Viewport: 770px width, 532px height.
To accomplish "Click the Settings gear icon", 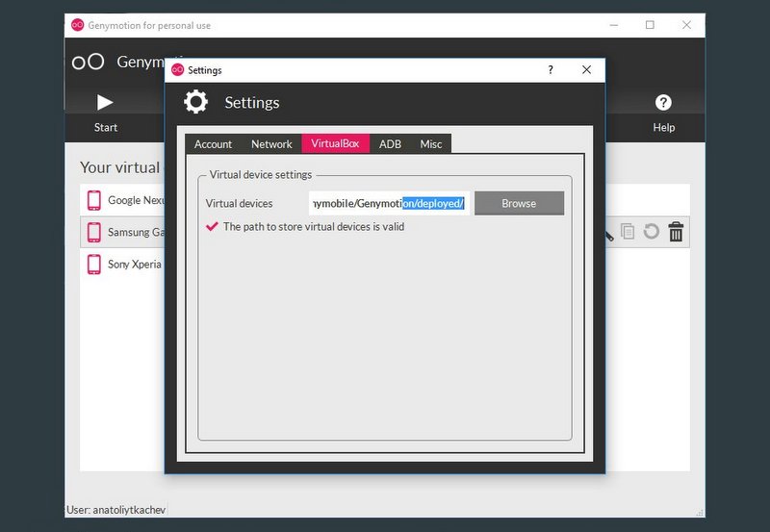I will [196, 102].
